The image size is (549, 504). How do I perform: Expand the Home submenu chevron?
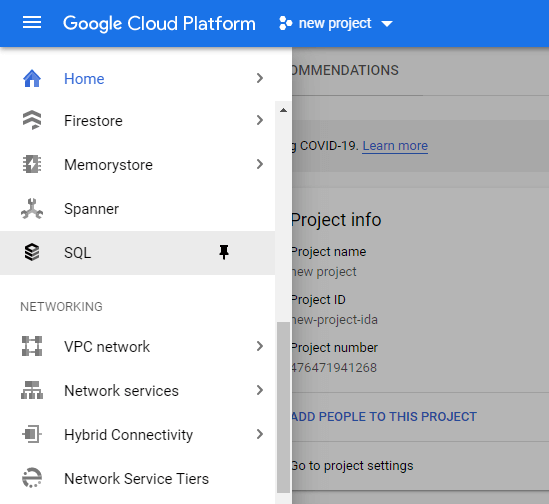point(259,78)
